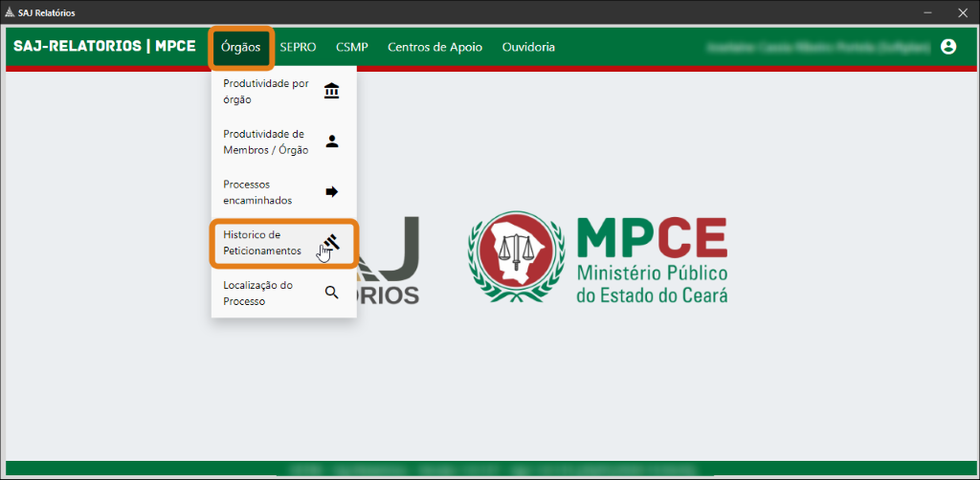Image resolution: width=980 pixels, height=480 pixels.
Task: Click the bank building icon
Action: 332,91
